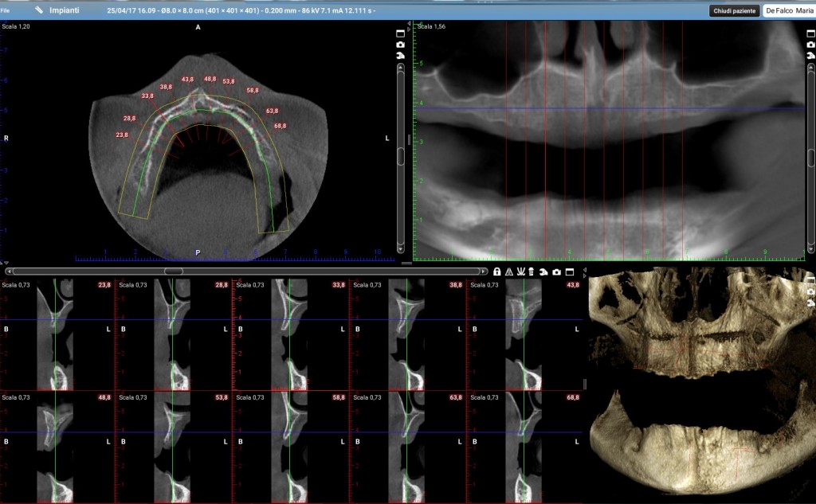This screenshot has width=816, height=504.
Task: Click the camera snapshot icon above axial scrollbar
Action: pyautogui.click(x=400, y=45)
